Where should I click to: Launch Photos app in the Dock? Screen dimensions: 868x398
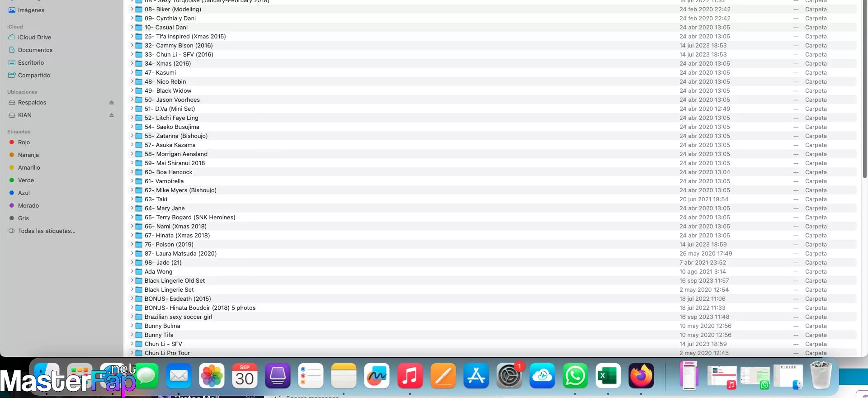(x=212, y=376)
